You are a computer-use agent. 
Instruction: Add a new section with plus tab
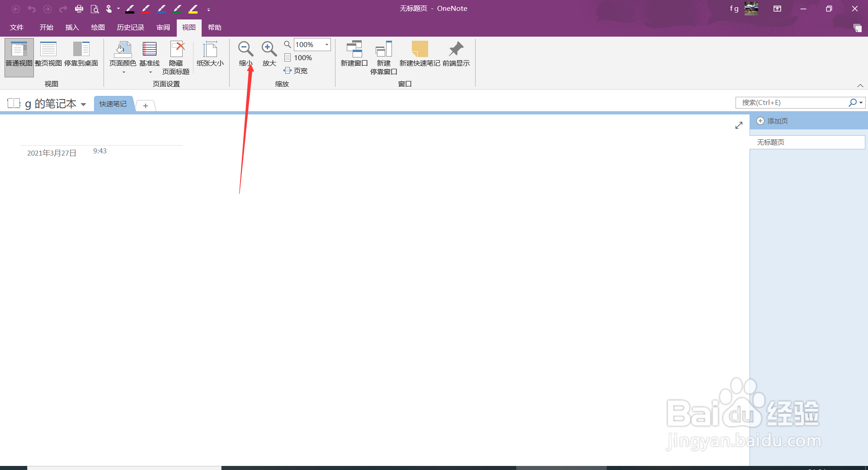[x=146, y=106]
